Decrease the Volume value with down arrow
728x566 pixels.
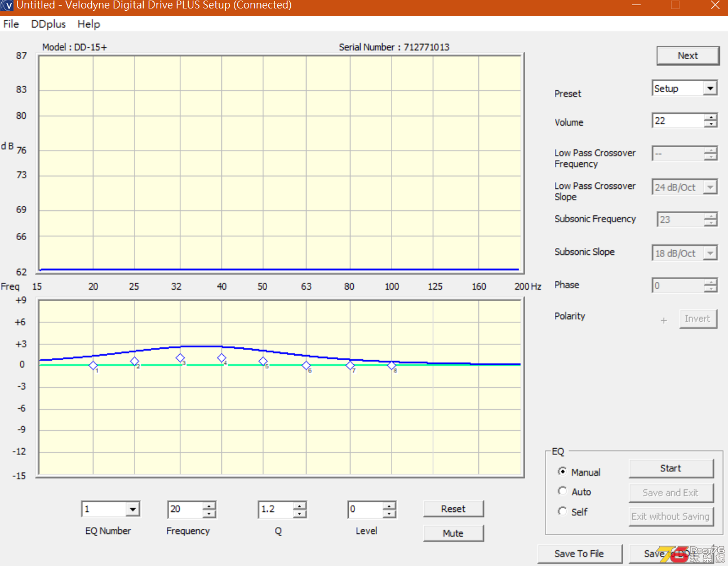[x=711, y=123]
